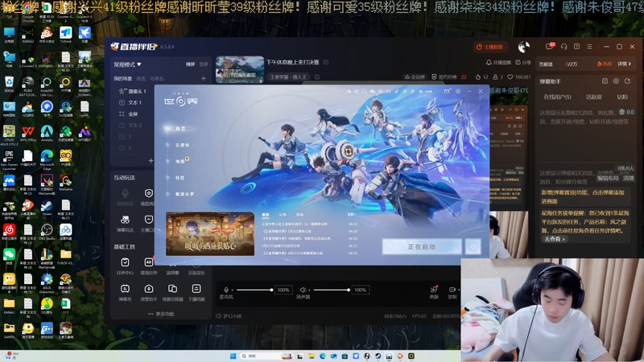The width and height of the screenshot is (644, 362).
Task: Add a new scene with plus icon
Action: tap(204, 78)
